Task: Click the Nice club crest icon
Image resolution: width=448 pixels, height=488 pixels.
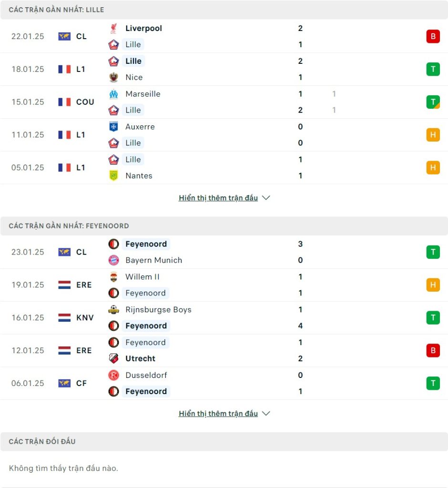Action: (x=113, y=77)
